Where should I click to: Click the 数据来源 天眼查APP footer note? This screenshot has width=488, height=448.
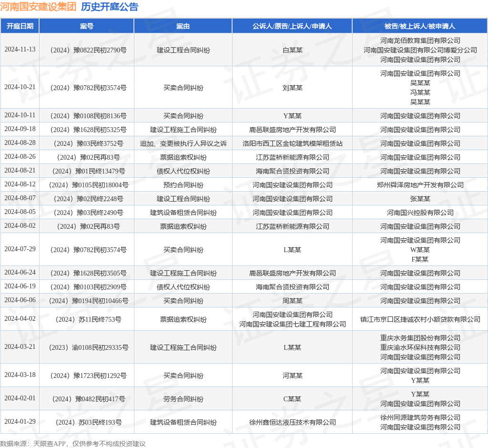point(73,444)
